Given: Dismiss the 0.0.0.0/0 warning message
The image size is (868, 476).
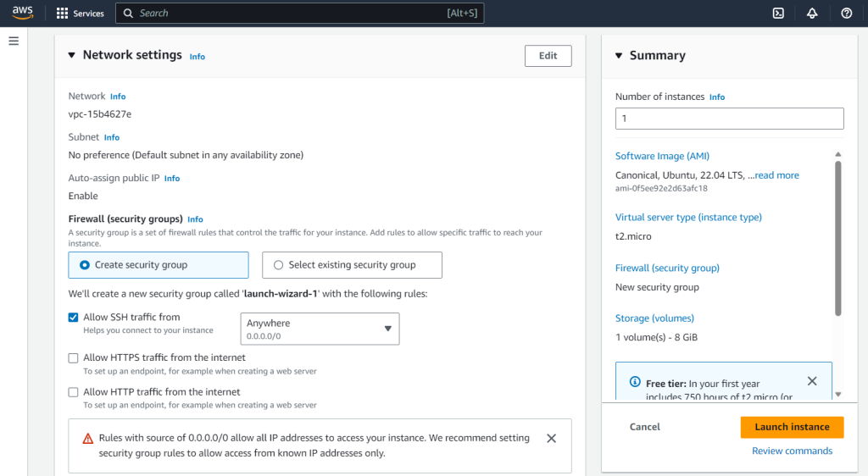Looking at the screenshot, I should 551,438.
